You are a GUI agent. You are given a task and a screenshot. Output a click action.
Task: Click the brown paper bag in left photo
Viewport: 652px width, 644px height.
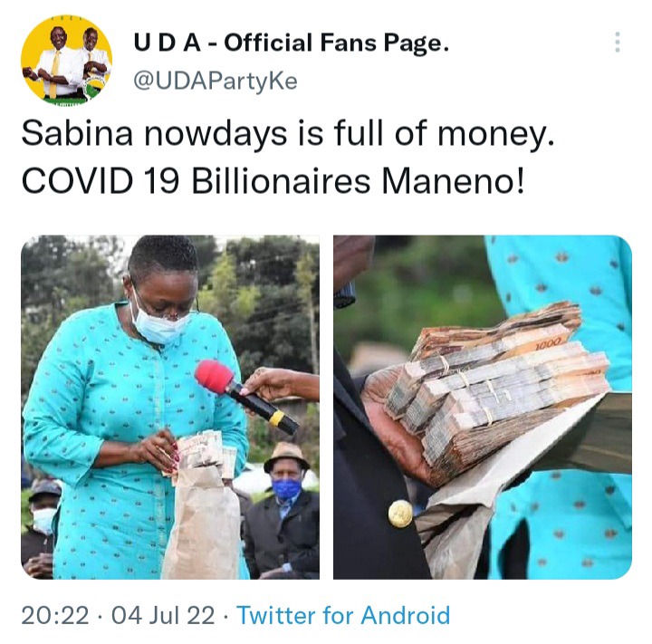tap(203, 522)
